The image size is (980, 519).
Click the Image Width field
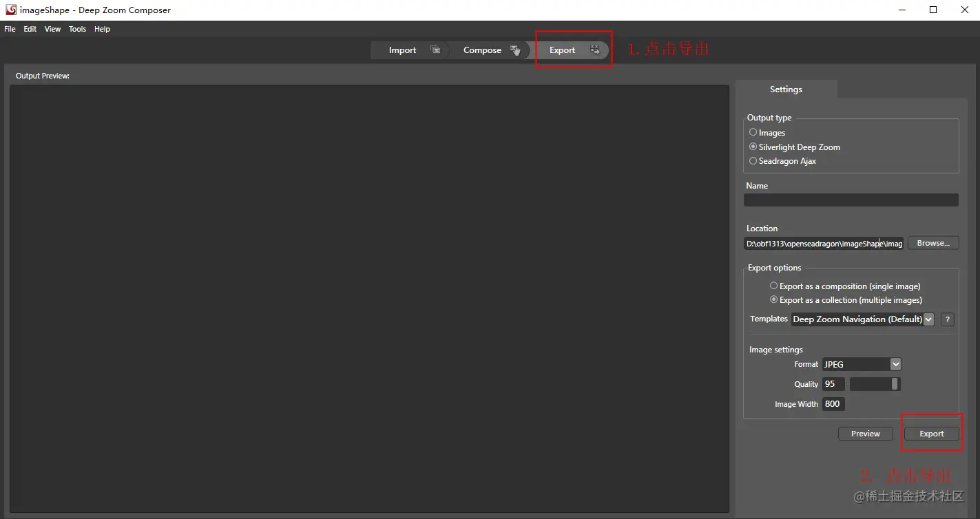pos(833,404)
